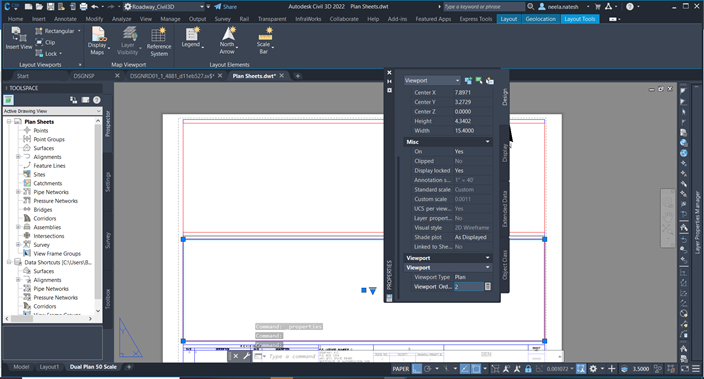Switch to Model layout tab
Image resolution: width=704 pixels, height=379 pixels.
21,367
